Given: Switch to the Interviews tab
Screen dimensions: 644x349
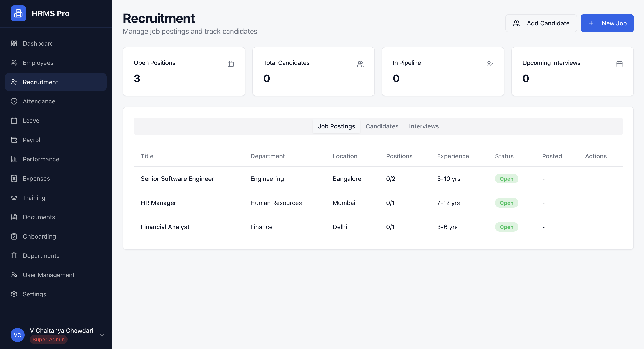Looking at the screenshot, I should click(424, 126).
